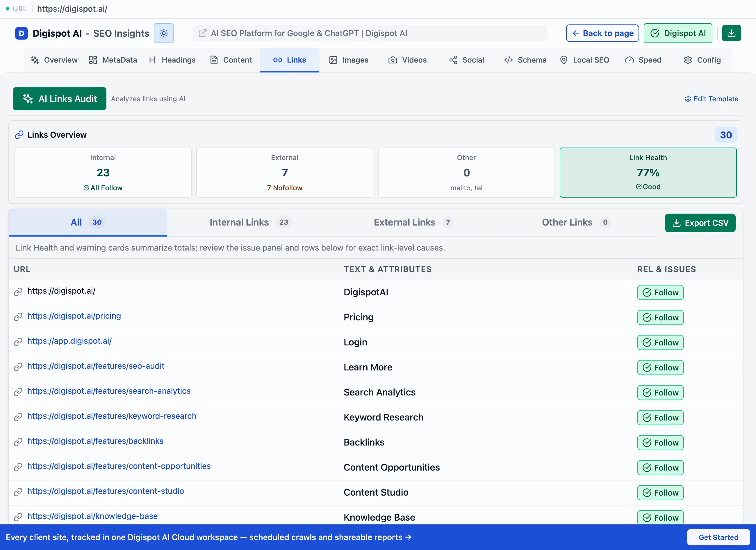Viewport: 756px width, 550px height.
Task: Open the https://app.digispot.ai/ link
Action: click(x=69, y=341)
